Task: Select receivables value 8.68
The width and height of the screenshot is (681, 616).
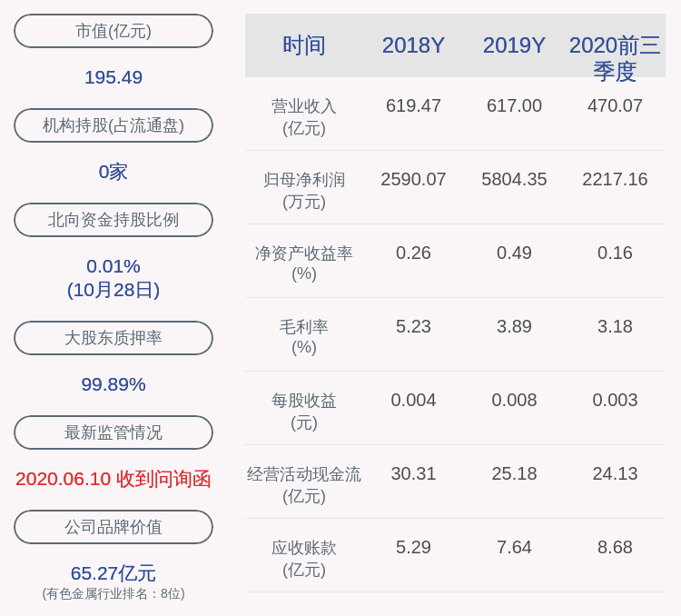Action: click(x=615, y=547)
